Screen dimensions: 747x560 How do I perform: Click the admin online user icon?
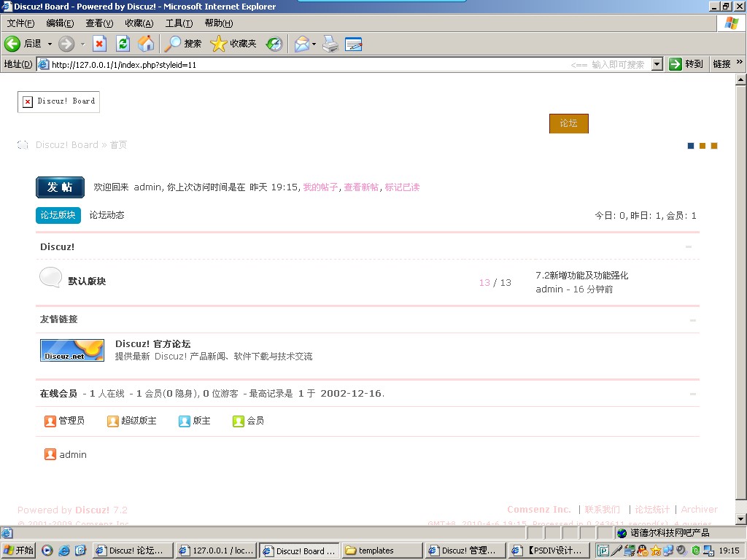pos(50,454)
